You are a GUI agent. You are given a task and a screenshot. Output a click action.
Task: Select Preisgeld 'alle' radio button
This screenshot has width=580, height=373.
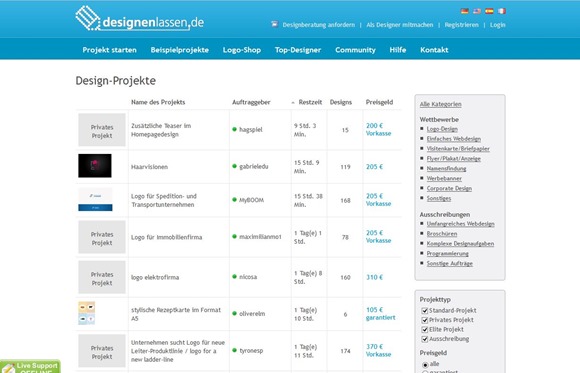[x=425, y=364]
